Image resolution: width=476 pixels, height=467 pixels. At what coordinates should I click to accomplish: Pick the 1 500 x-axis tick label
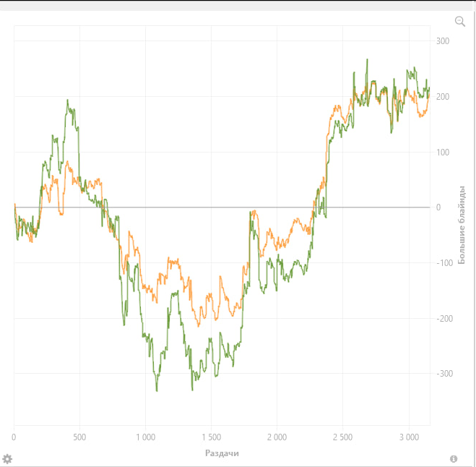(211, 437)
